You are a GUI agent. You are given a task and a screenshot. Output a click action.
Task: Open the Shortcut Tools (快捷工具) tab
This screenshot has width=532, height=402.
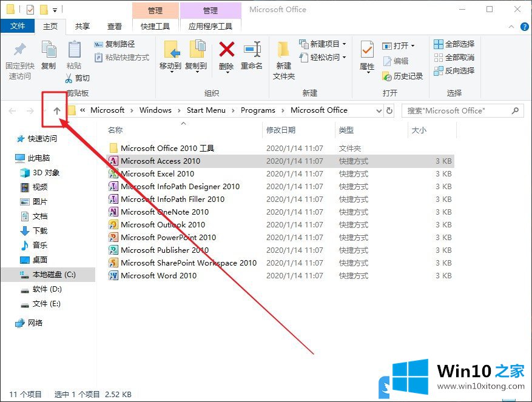point(155,27)
